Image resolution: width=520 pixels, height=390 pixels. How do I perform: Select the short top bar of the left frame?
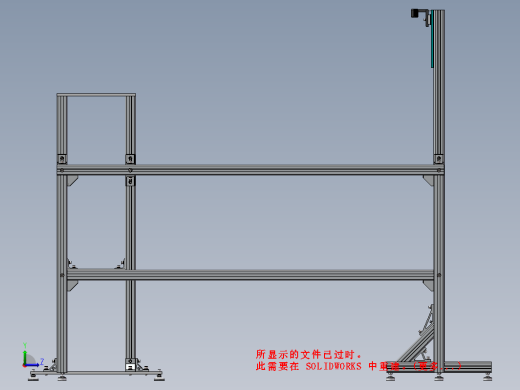[96, 95]
